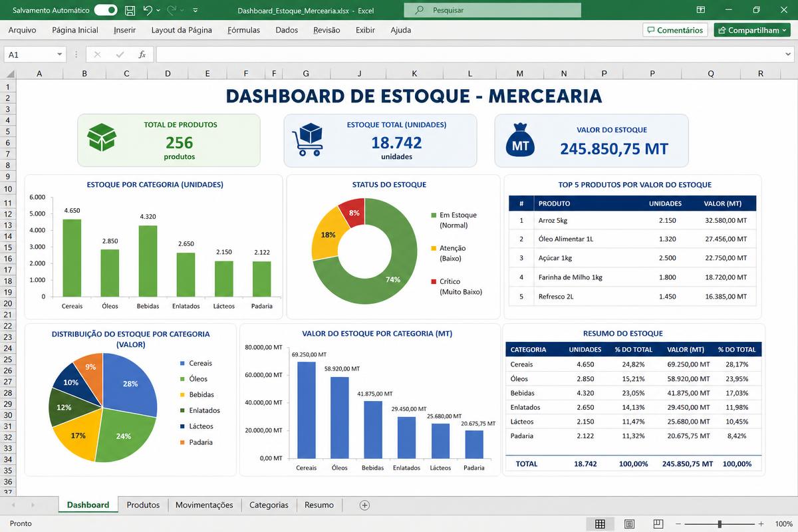Click the Undo arrow icon
The image size is (798, 532).
(148, 11)
